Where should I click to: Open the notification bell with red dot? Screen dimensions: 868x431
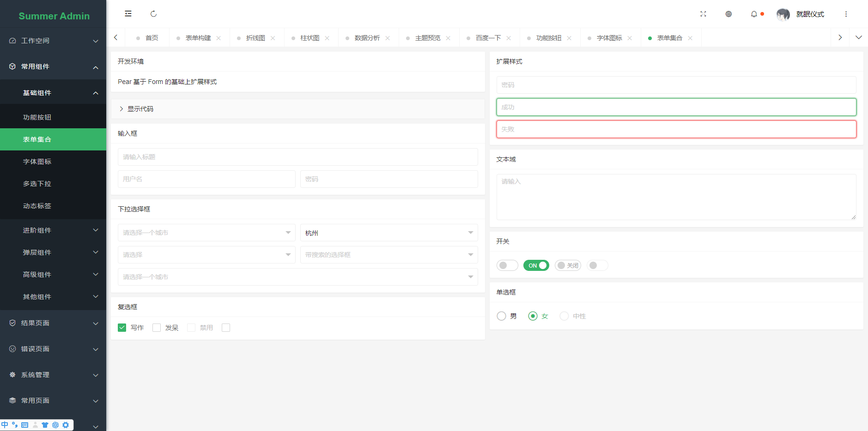coord(754,14)
